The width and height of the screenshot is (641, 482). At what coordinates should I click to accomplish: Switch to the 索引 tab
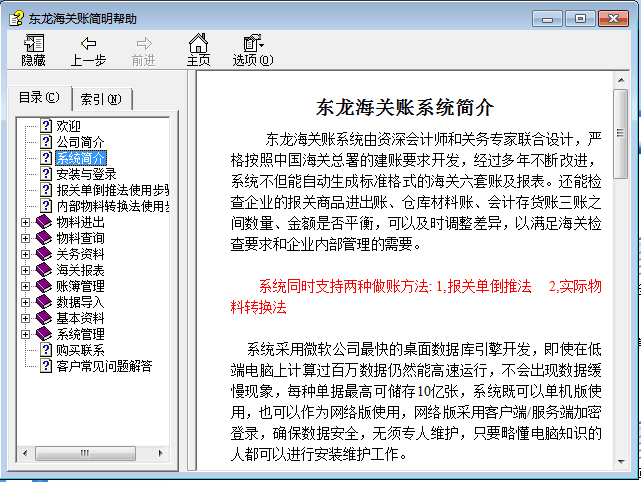[101, 99]
